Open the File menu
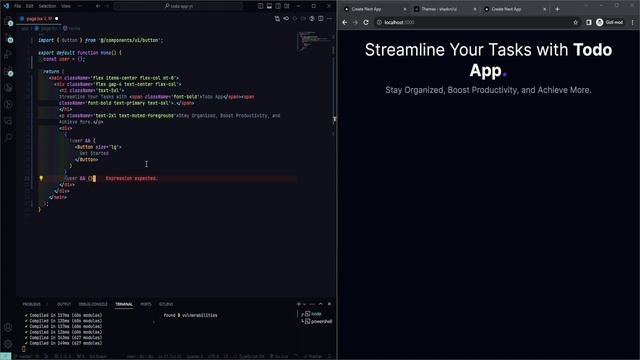 coord(18,6)
